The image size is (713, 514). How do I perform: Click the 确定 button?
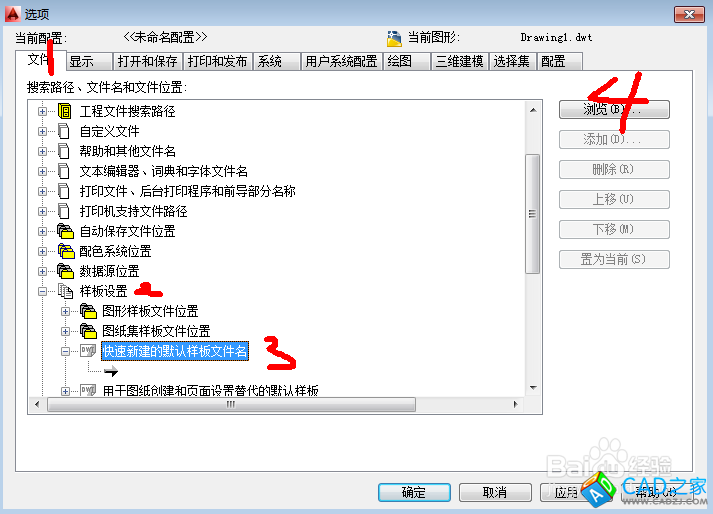coord(414,492)
